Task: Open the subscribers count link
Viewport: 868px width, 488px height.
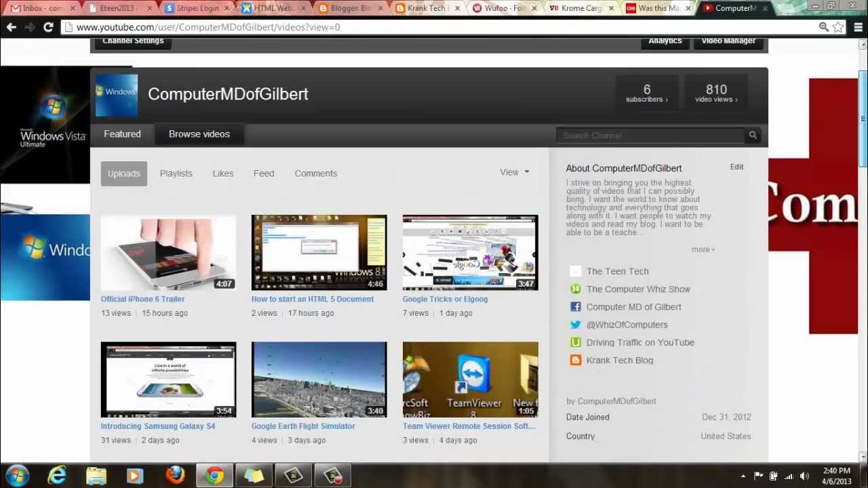Action: point(647,94)
